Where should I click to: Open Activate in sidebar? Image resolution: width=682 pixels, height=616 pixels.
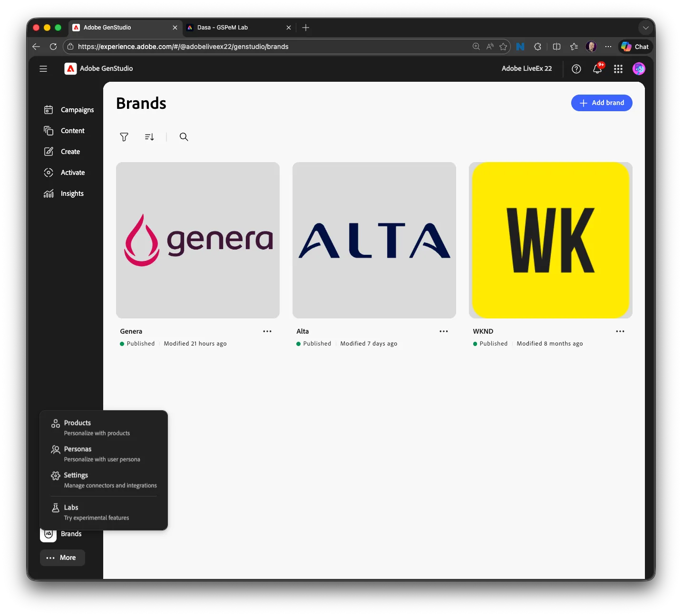(64, 173)
